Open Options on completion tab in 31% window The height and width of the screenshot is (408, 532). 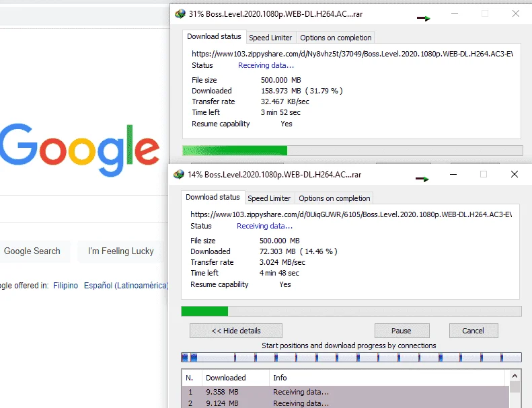(x=336, y=38)
